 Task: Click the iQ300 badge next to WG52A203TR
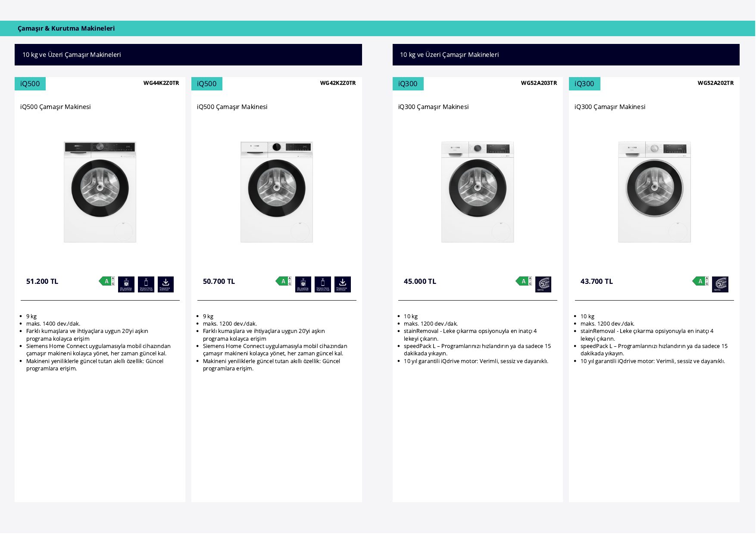408,84
